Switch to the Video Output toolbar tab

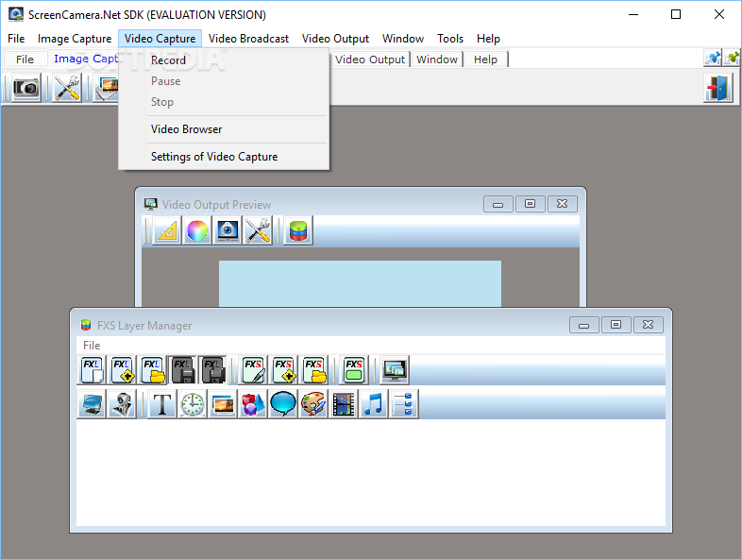369,59
